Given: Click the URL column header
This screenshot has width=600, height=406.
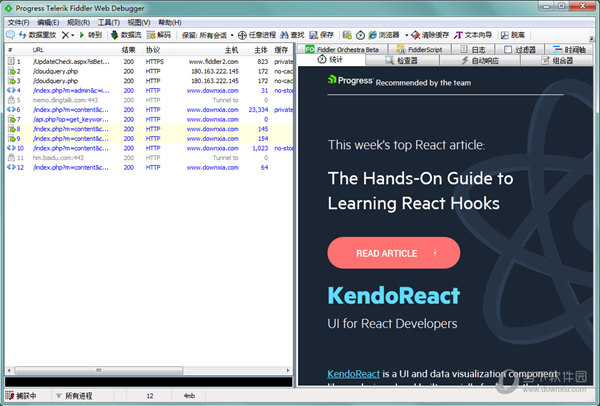Looking at the screenshot, I should coord(72,50).
